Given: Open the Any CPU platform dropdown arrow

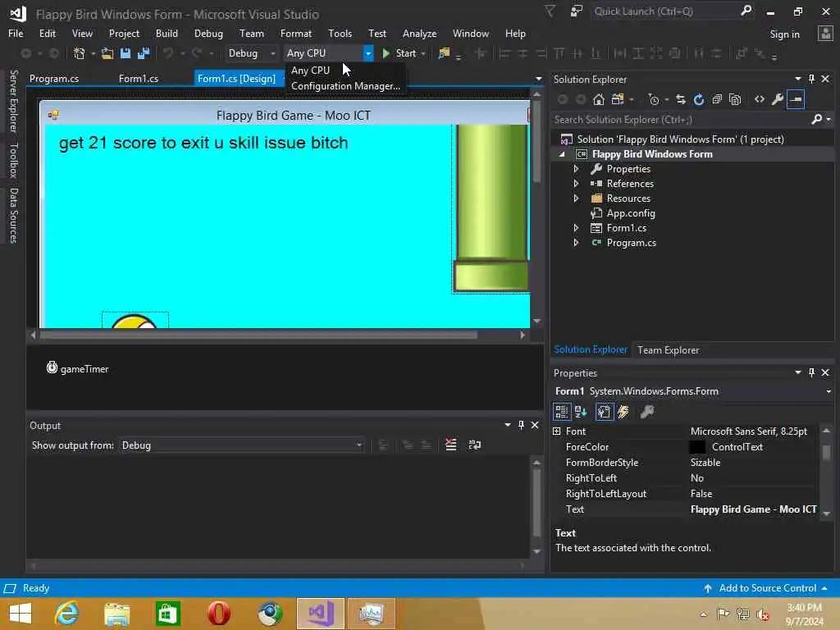Looking at the screenshot, I should pyautogui.click(x=368, y=53).
